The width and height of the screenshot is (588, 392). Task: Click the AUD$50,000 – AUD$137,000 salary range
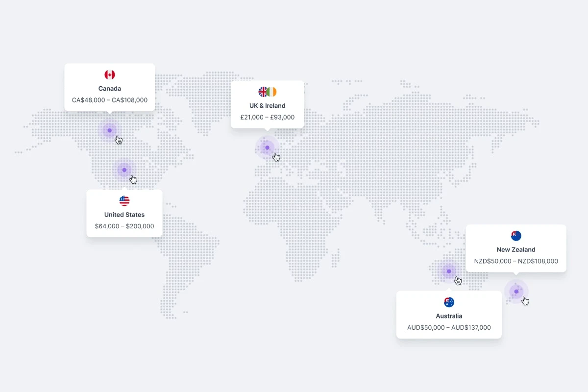449,327
